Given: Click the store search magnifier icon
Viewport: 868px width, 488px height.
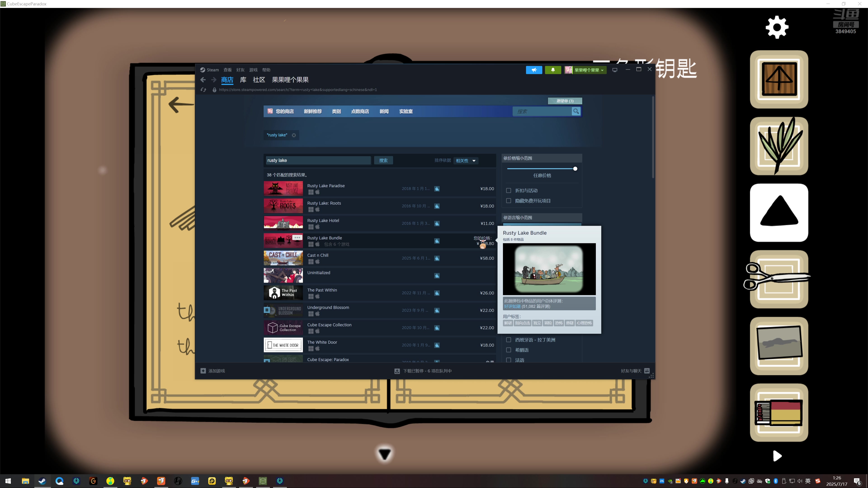Looking at the screenshot, I should click(x=576, y=111).
